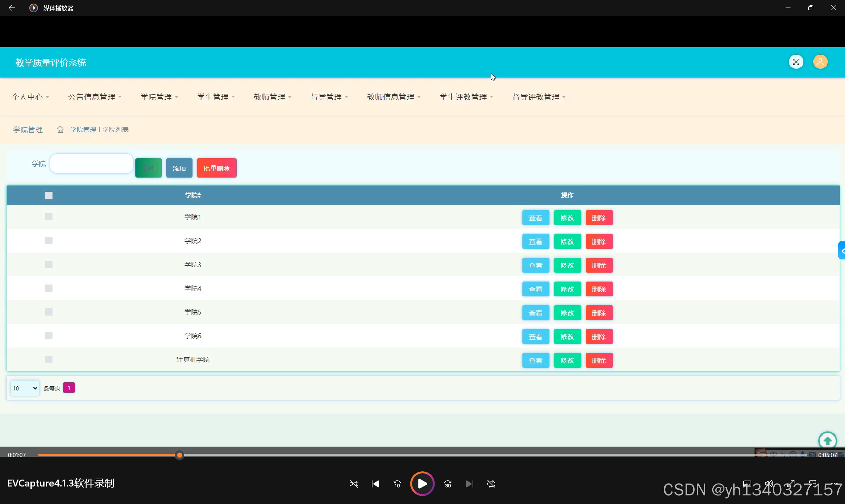Click the fullscreen toggle icon in the header
The height and width of the screenshot is (504, 845).
pyautogui.click(x=796, y=62)
